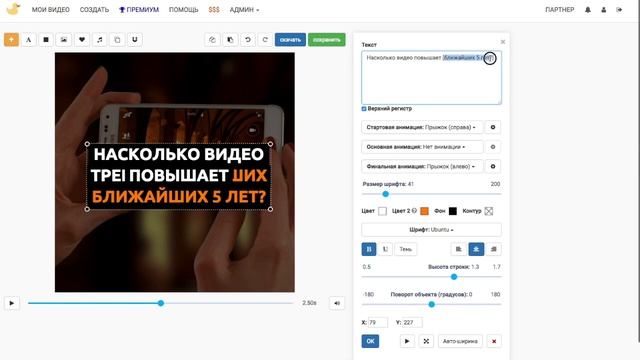Go to the ПРЕМИУМ page
The image size is (640, 360).
pos(139,10)
